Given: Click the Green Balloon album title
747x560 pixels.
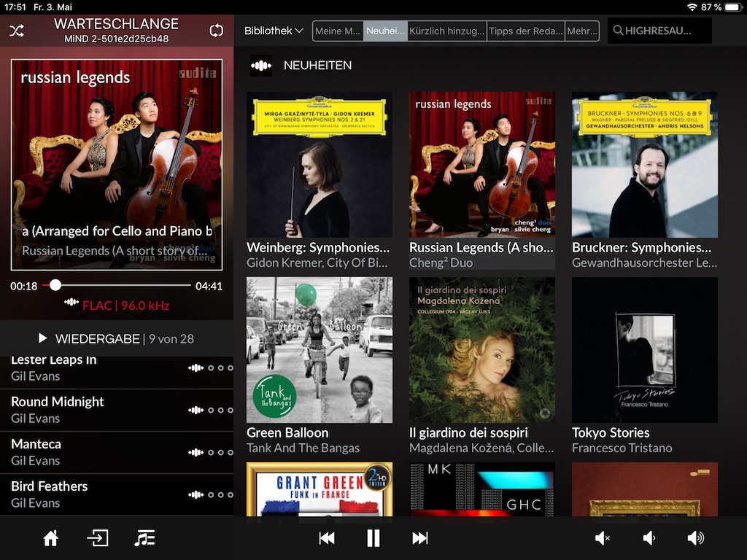Looking at the screenshot, I should 287,433.
